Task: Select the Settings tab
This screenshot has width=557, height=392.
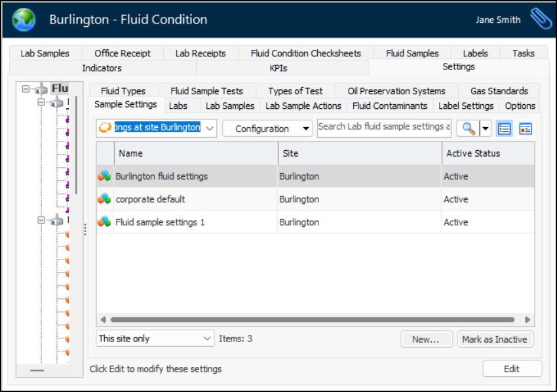Action: 459,67
